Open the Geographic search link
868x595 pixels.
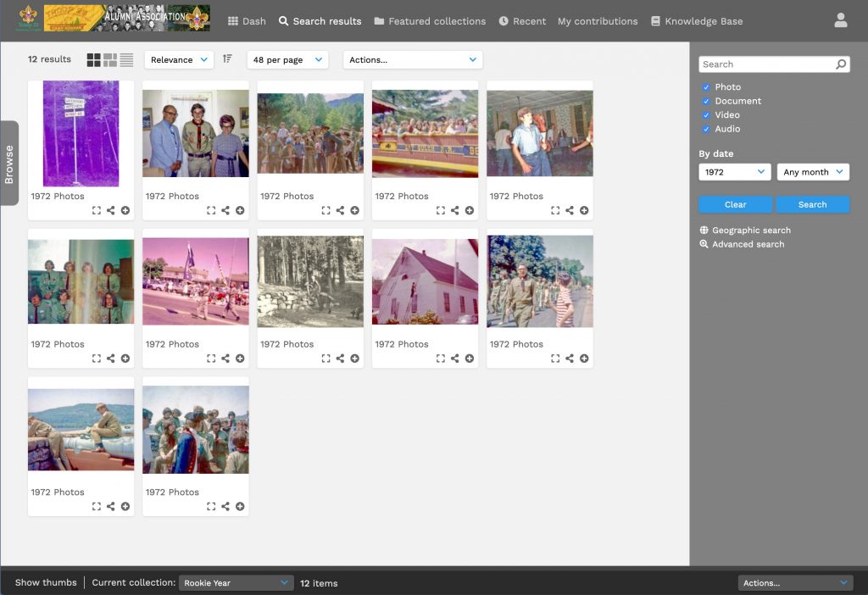coord(750,231)
